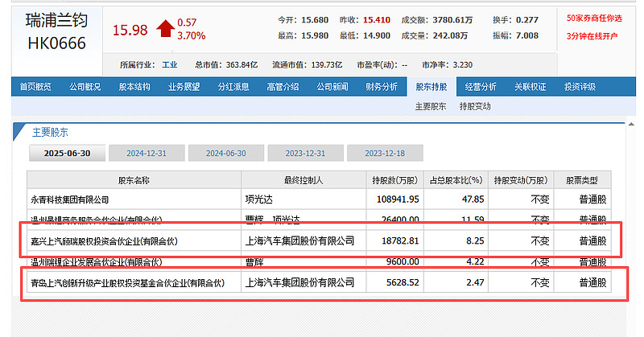Switch to 财务分析 tab
Screen dimensions: 644x337
[x=382, y=87]
